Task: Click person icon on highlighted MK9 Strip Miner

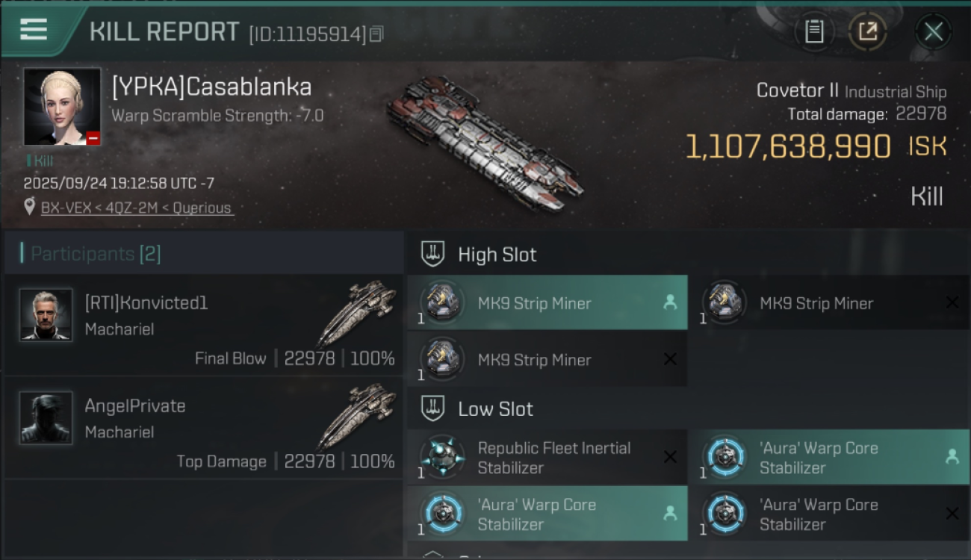Action: (670, 302)
